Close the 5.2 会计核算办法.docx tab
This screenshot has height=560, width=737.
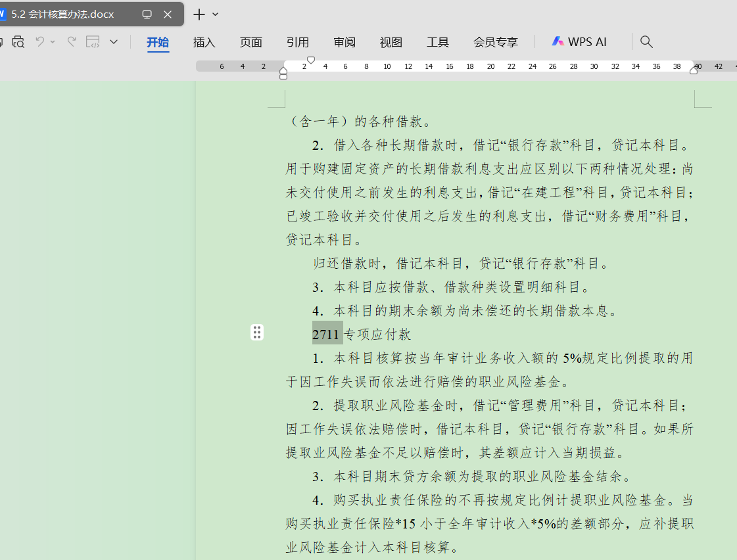click(x=168, y=14)
